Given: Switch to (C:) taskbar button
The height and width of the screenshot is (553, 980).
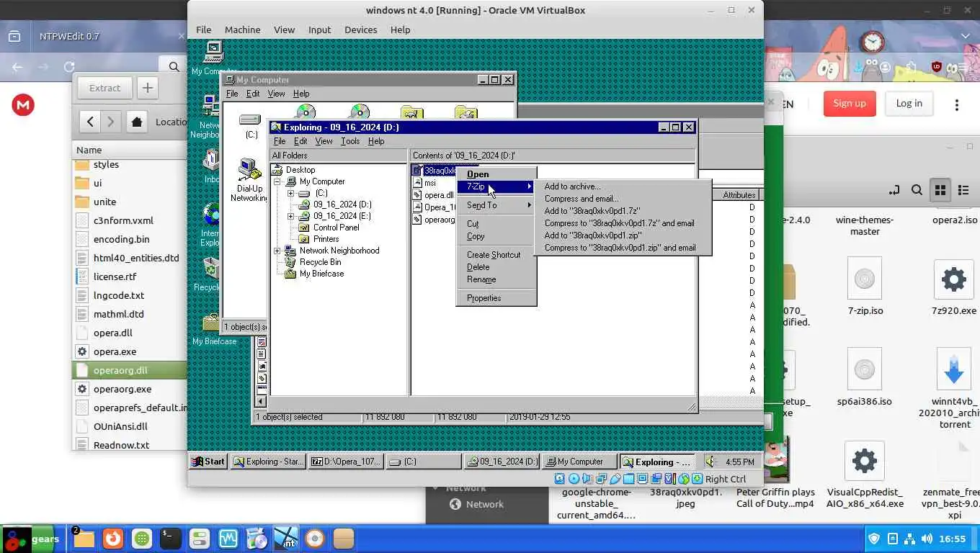Looking at the screenshot, I should point(423,462).
